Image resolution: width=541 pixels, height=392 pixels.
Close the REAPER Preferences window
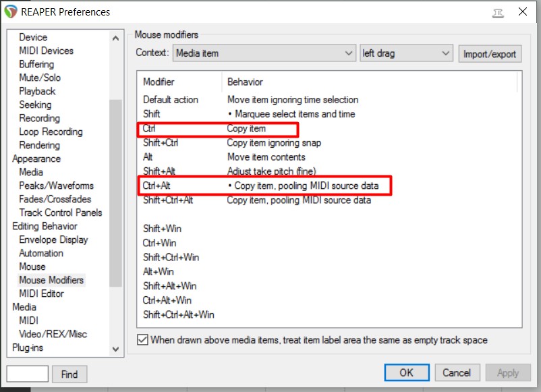(523, 11)
